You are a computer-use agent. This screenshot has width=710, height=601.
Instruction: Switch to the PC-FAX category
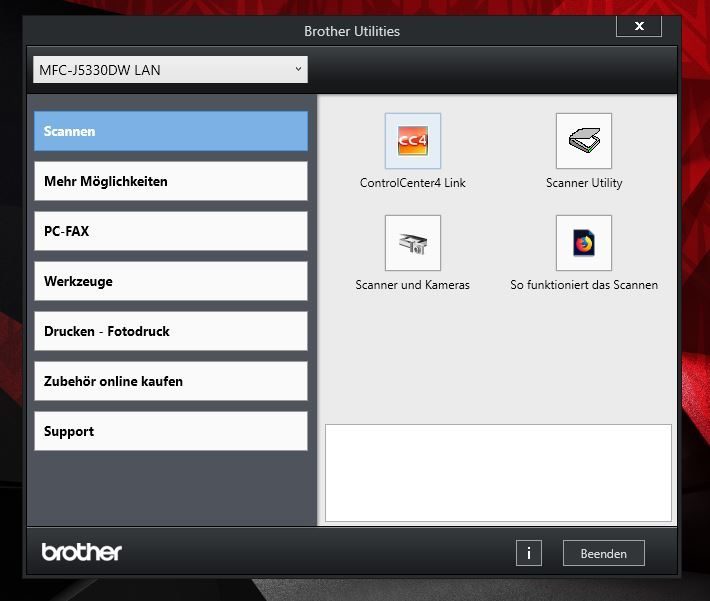[x=171, y=231]
